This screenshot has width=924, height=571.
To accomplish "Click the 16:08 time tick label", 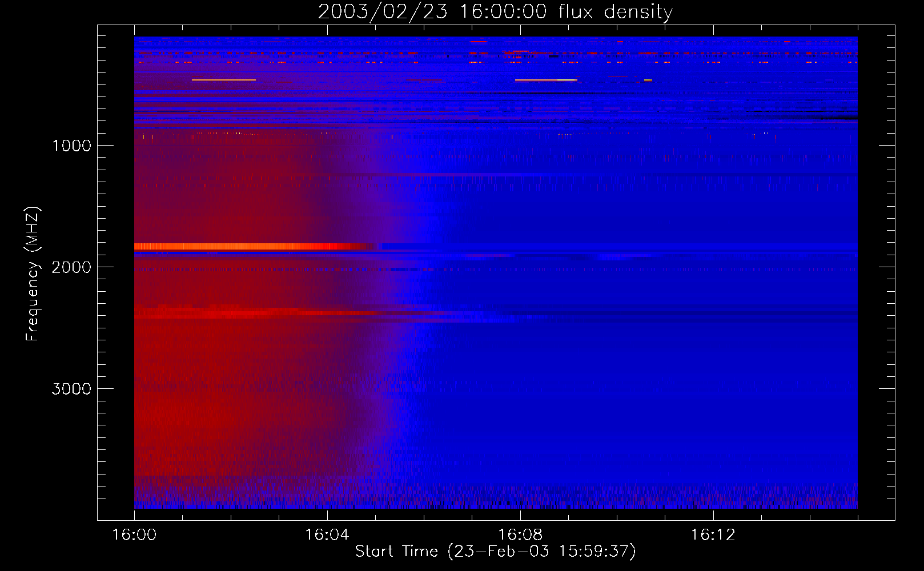I will click(520, 535).
